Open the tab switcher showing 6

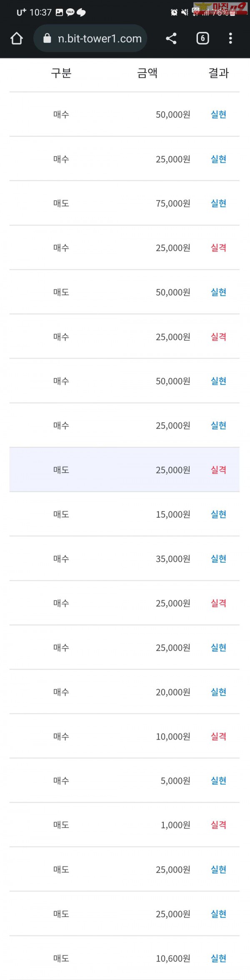[x=202, y=39]
